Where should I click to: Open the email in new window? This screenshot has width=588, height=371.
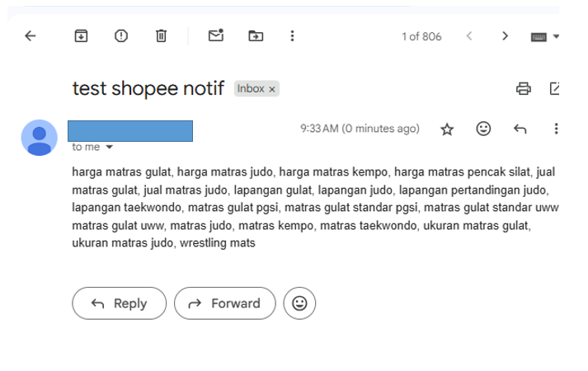pyautogui.click(x=555, y=89)
